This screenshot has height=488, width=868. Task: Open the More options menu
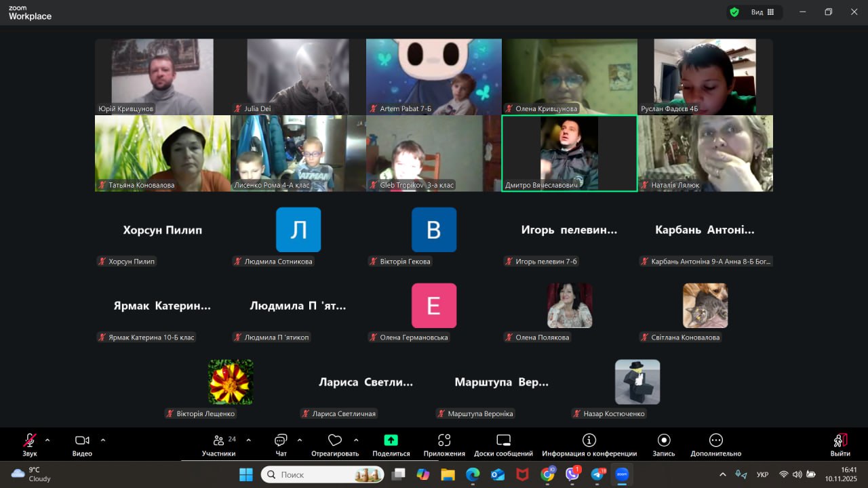click(715, 441)
